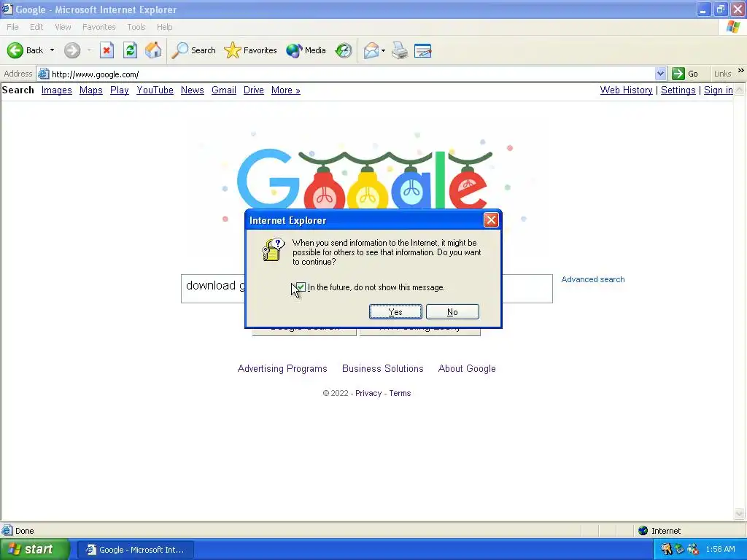Click the page icon in Address bar

click(43, 74)
